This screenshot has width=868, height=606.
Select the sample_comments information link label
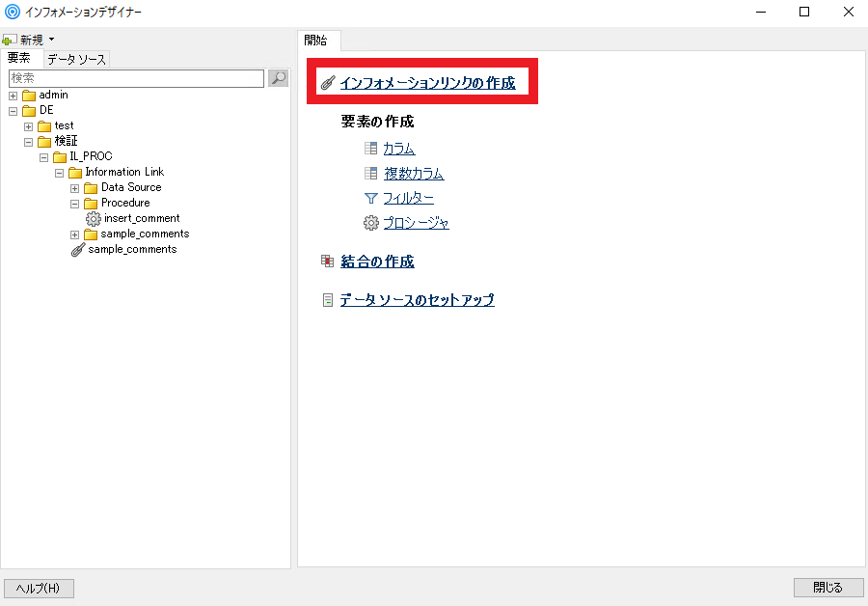[132, 249]
